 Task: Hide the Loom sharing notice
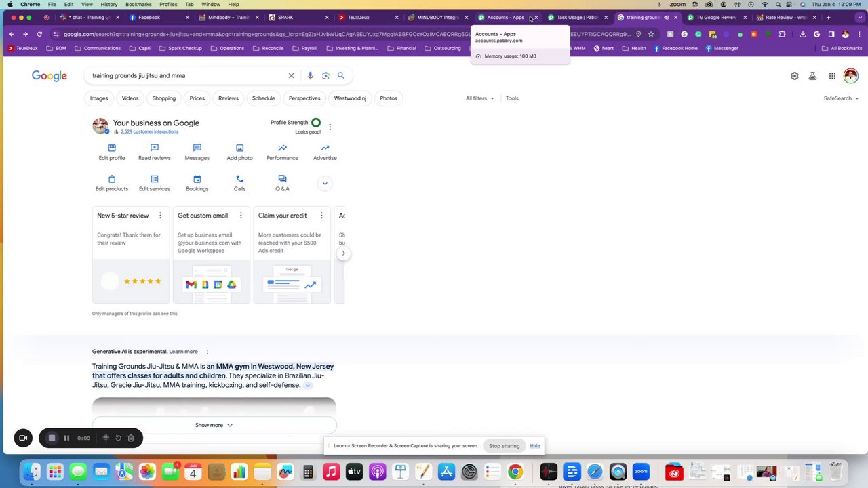[535, 445]
